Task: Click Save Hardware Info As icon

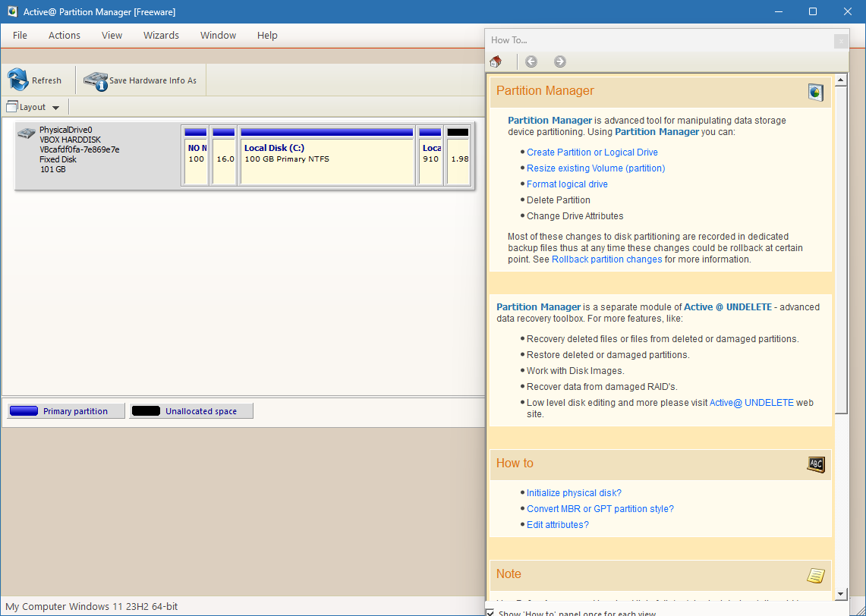Action: pos(96,80)
